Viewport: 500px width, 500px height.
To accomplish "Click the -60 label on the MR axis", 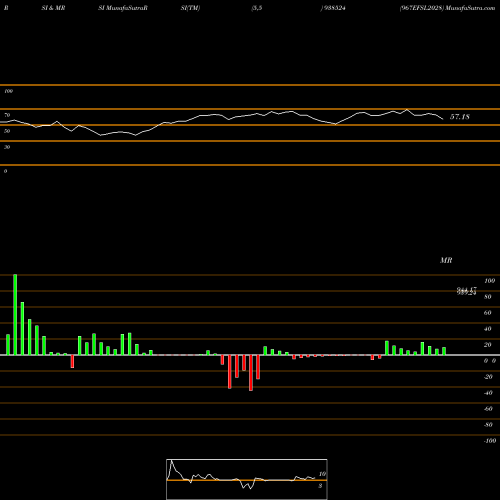I will click(488, 409).
